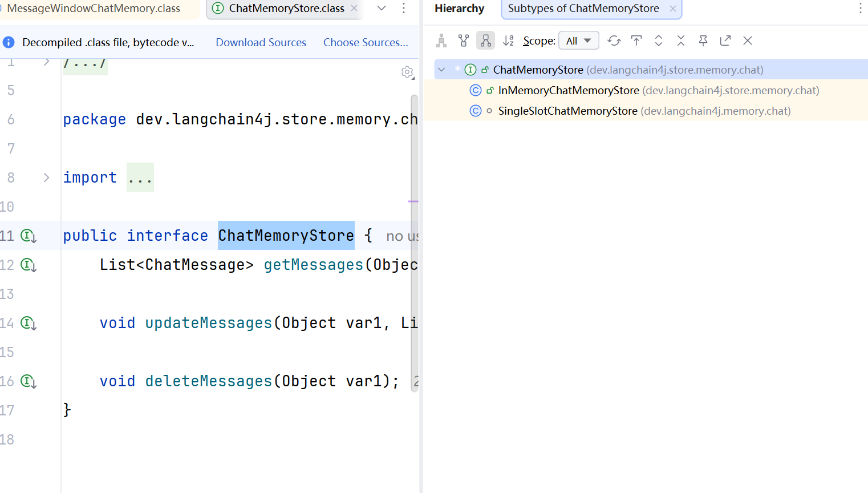
Task: Open reader mode settings gear in editor
Action: 407,72
